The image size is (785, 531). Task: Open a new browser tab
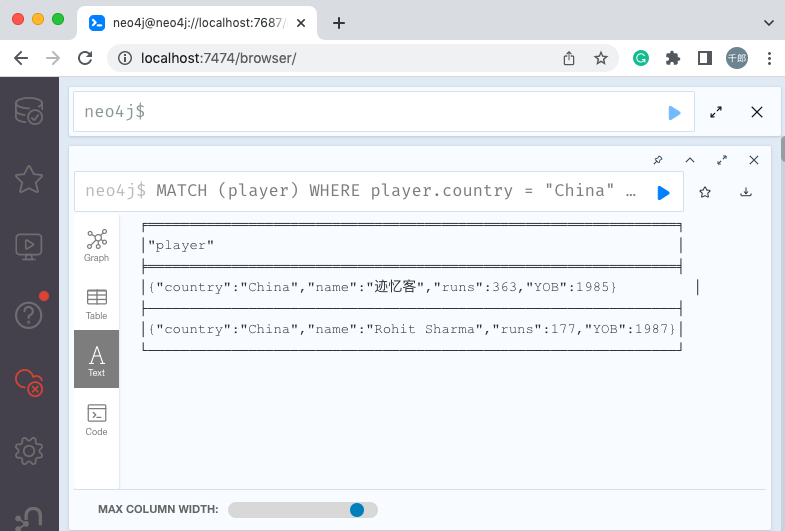(339, 23)
